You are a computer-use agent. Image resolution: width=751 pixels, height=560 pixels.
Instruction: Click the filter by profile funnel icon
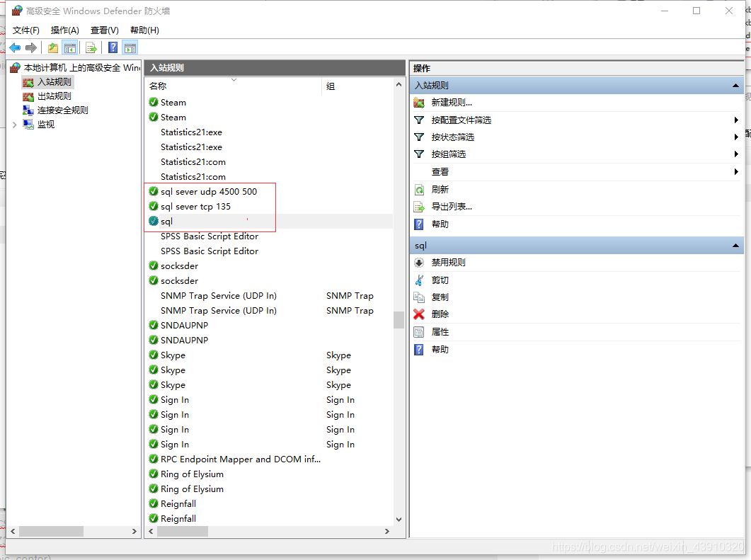(419, 120)
